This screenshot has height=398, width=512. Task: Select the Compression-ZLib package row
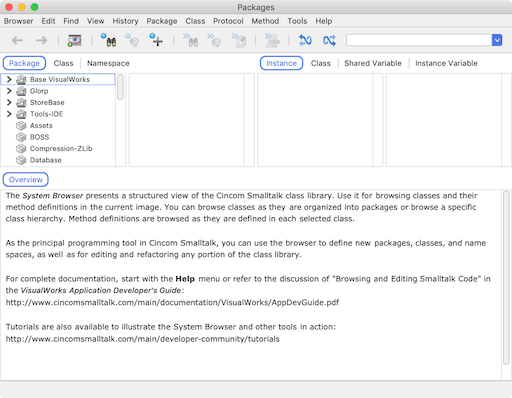coord(58,149)
